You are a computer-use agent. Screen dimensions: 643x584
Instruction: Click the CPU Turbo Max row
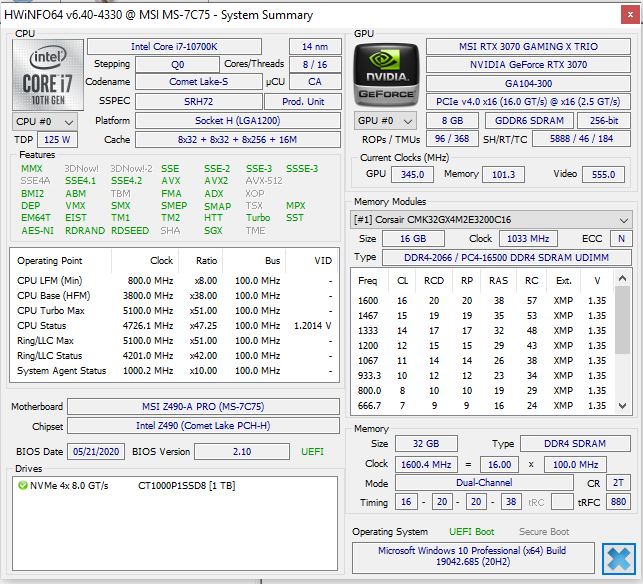point(175,311)
